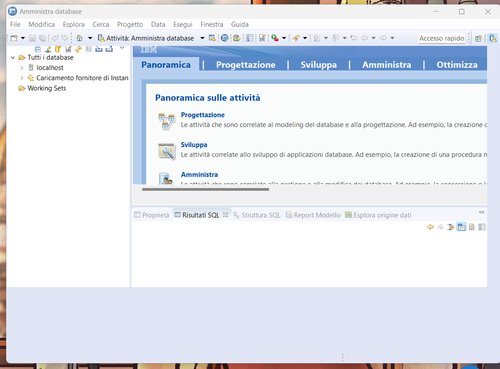Switch to the Struttura SQL tab
Viewport: 500px width, 369px height.
point(257,215)
